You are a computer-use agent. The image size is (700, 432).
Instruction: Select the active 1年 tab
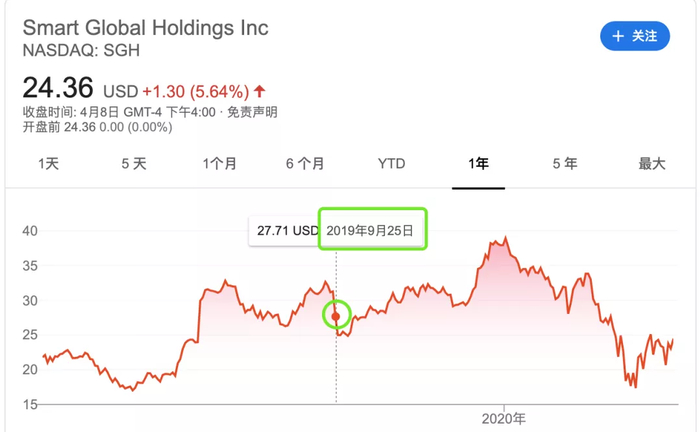click(x=478, y=163)
